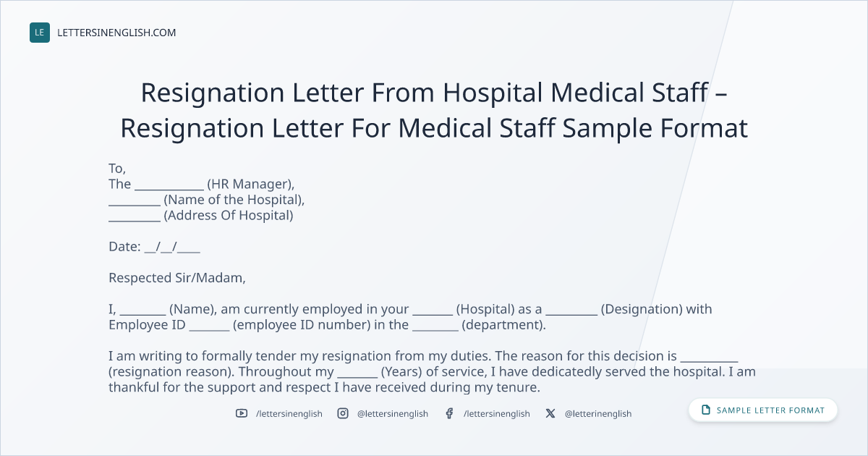Screen dimensions: 868x456
Task: Click the document icon in Sample Letter button
Action: [x=706, y=410]
